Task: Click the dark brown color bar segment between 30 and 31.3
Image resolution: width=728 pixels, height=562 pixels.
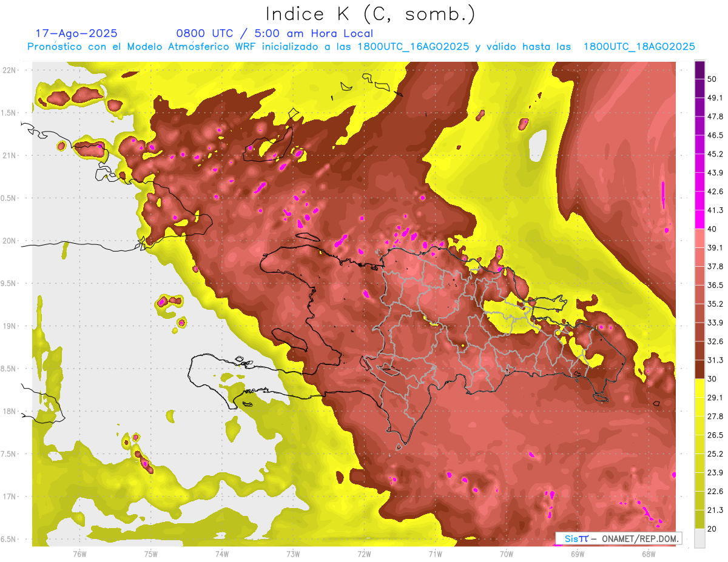Action: (699, 369)
